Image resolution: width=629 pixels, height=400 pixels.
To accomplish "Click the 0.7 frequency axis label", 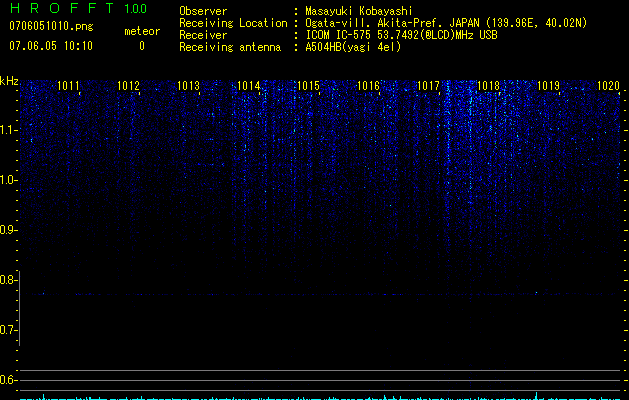I will [x=7, y=330].
